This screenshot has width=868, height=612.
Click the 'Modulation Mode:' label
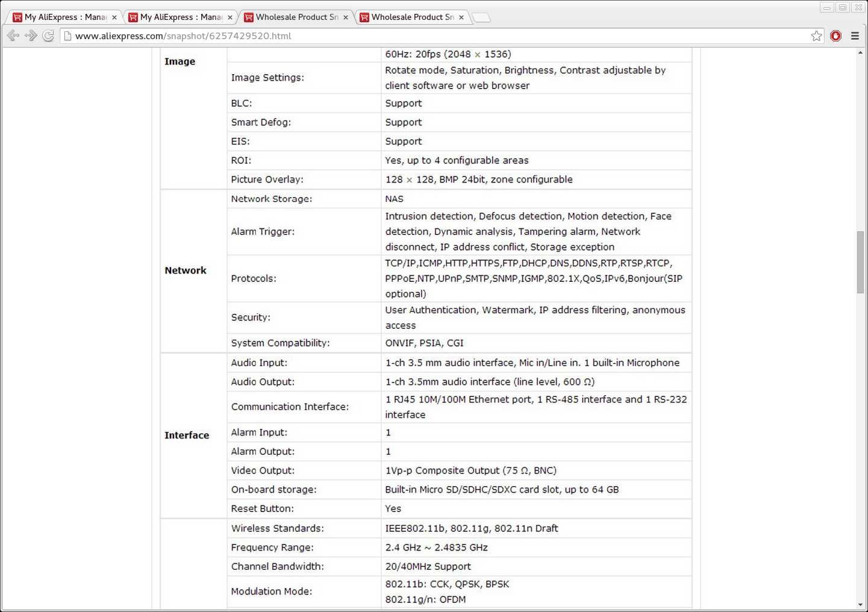[271, 592]
